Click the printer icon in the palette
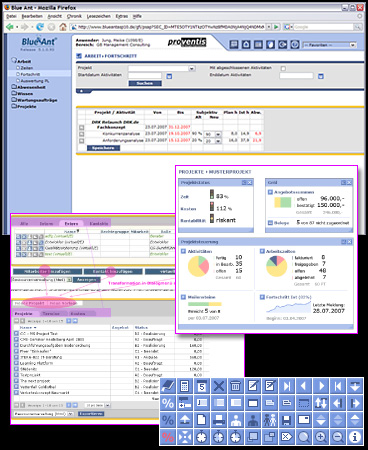368x450 pixels. [219, 420]
